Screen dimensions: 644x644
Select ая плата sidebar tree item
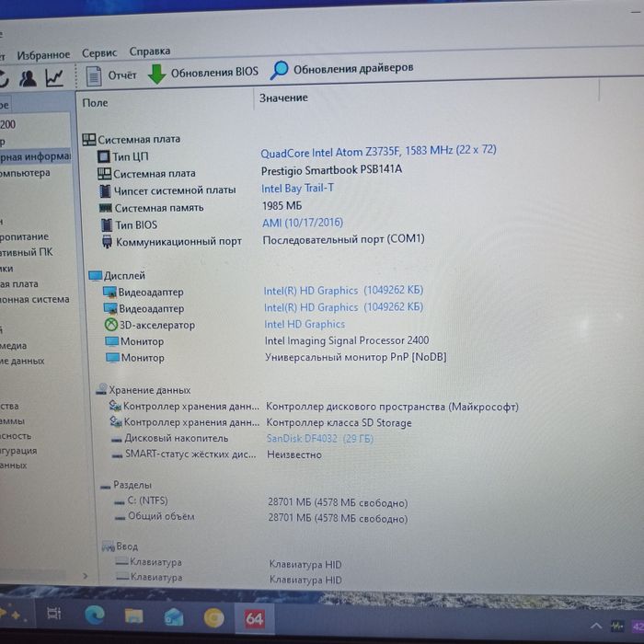click(x=19, y=283)
